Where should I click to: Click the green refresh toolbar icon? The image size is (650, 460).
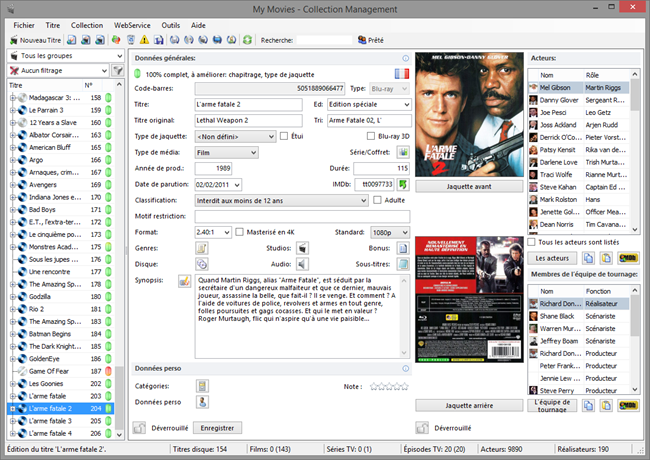point(247,40)
